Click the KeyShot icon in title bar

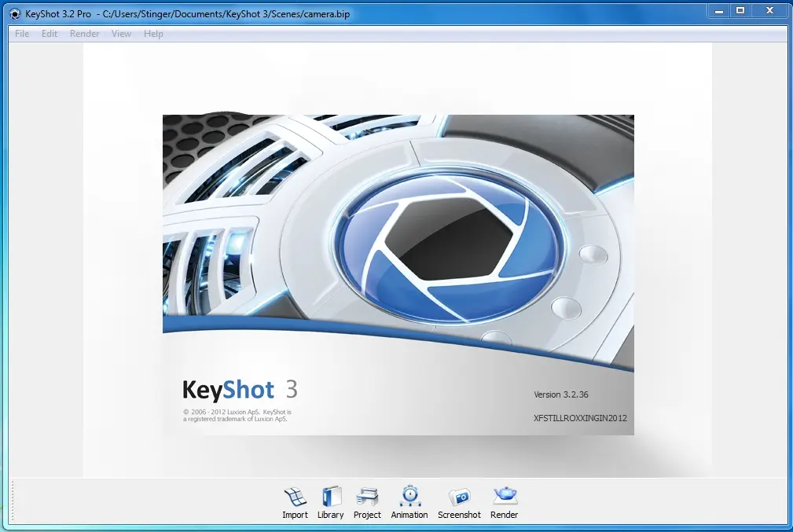coord(15,14)
